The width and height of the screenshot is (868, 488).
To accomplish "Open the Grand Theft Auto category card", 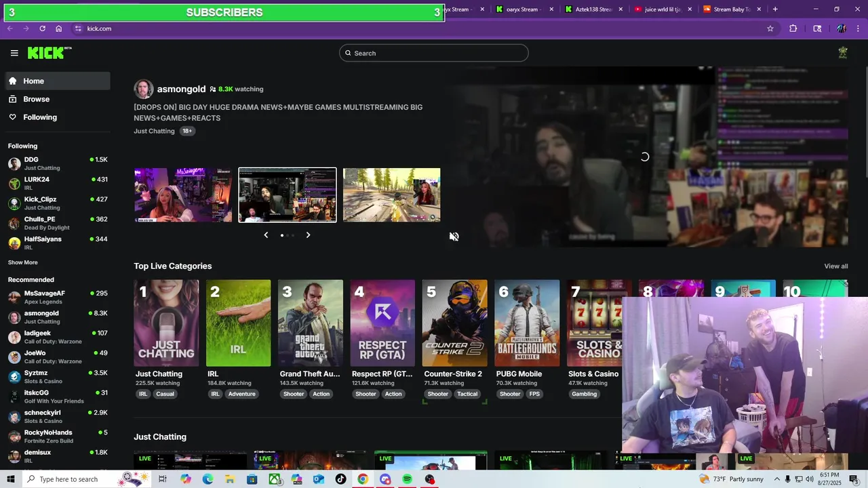I will tap(311, 323).
